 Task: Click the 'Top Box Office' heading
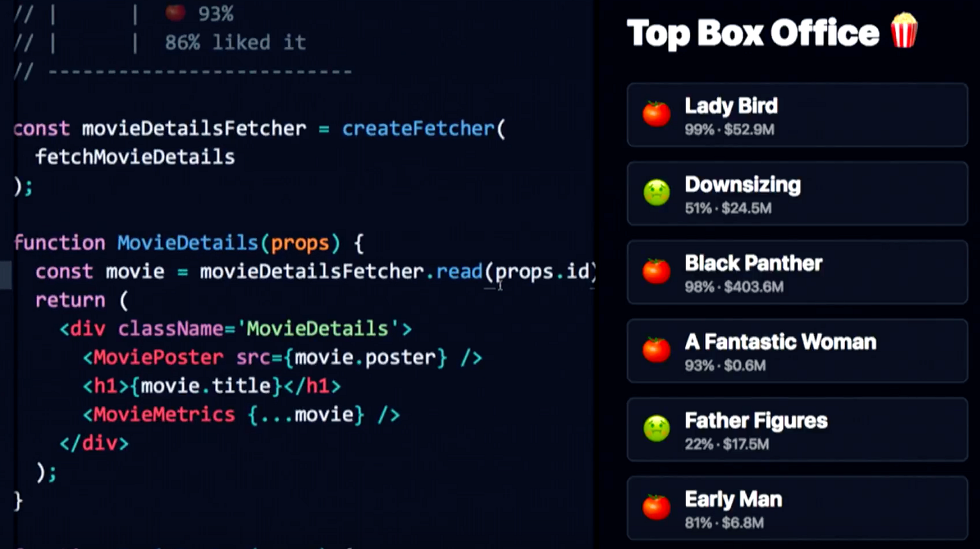(753, 34)
